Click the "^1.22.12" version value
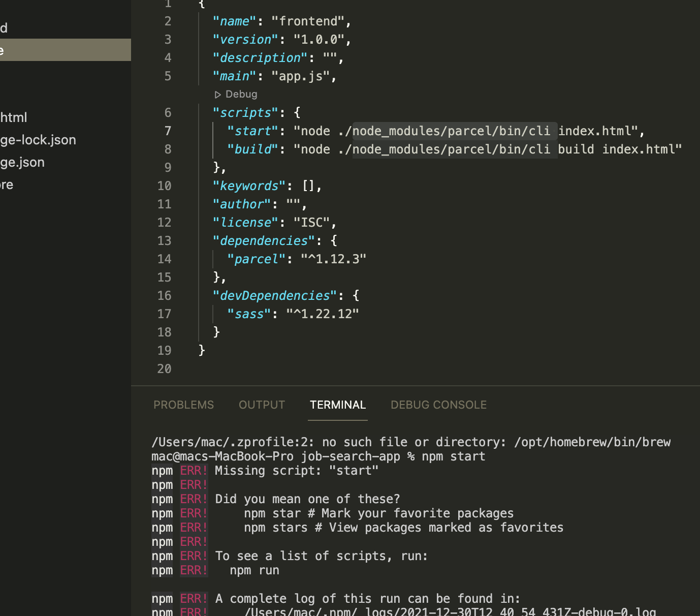The width and height of the screenshot is (700, 616). [x=323, y=314]
